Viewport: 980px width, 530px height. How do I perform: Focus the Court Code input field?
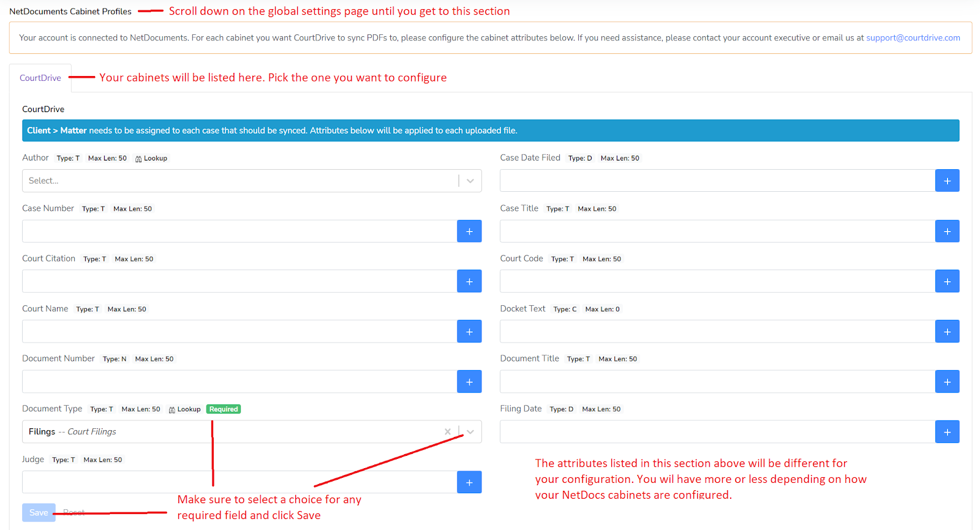click(718, 281)
